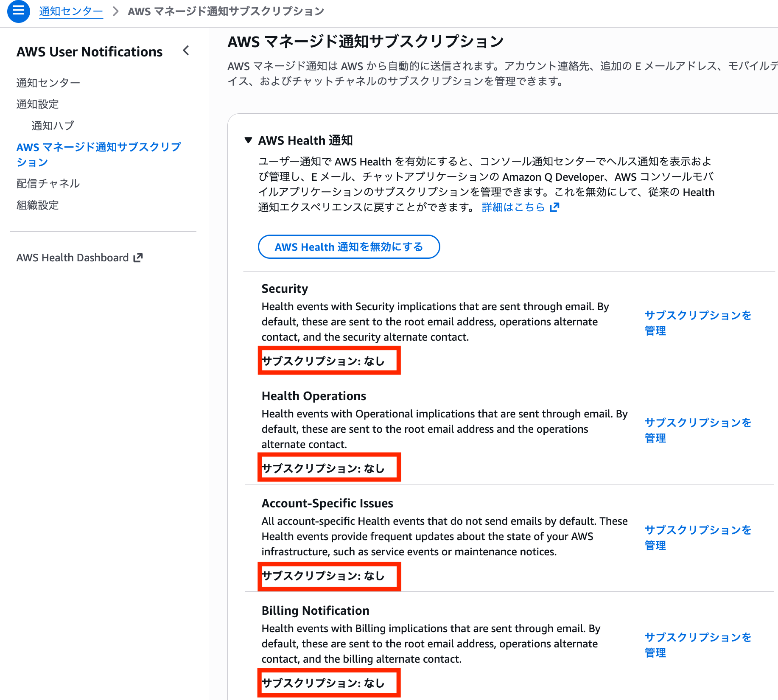Collapse the AWS User Notifications sidebar with the chevron
This screenshot has width=778, height=700.
(x=186, y=51)
